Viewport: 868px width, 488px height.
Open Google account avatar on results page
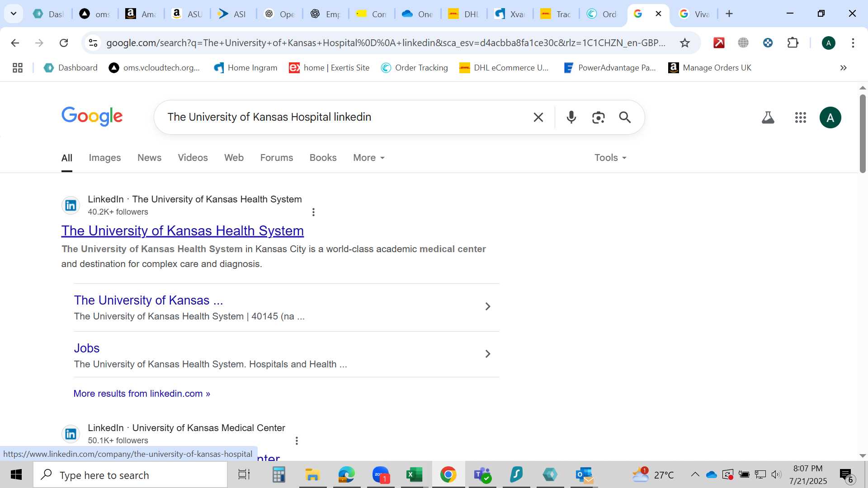coord(830,117)
